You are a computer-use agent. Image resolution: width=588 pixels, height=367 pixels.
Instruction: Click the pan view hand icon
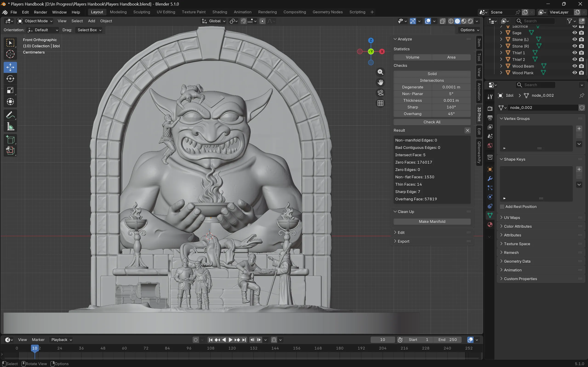point(380,83)
